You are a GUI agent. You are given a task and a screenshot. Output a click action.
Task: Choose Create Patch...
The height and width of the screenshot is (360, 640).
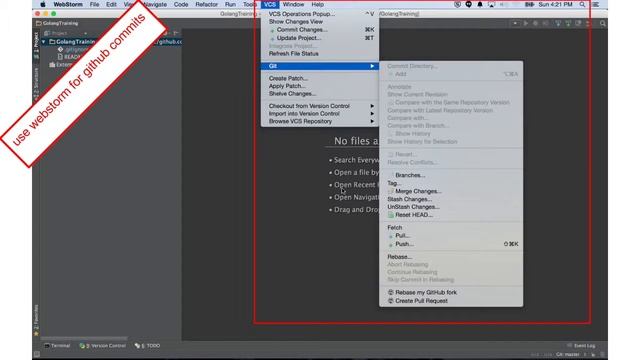point(320,78)
